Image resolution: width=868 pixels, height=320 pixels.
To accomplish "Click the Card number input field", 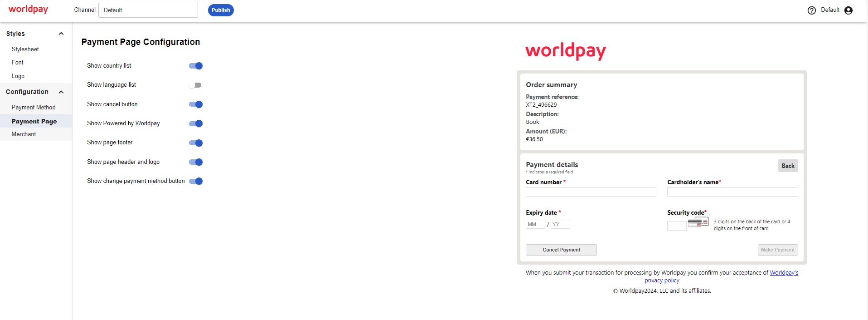I will pos(591,192).
